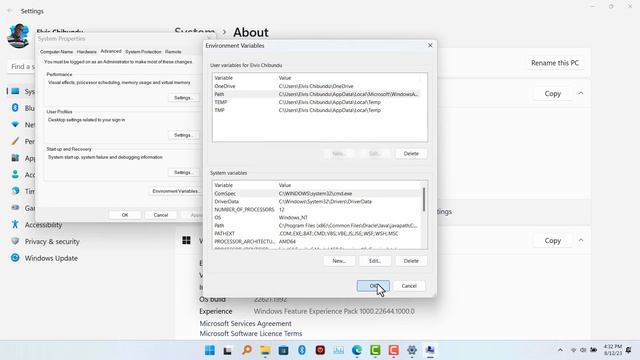Open the Microsoft Services Agreement link

245,323
